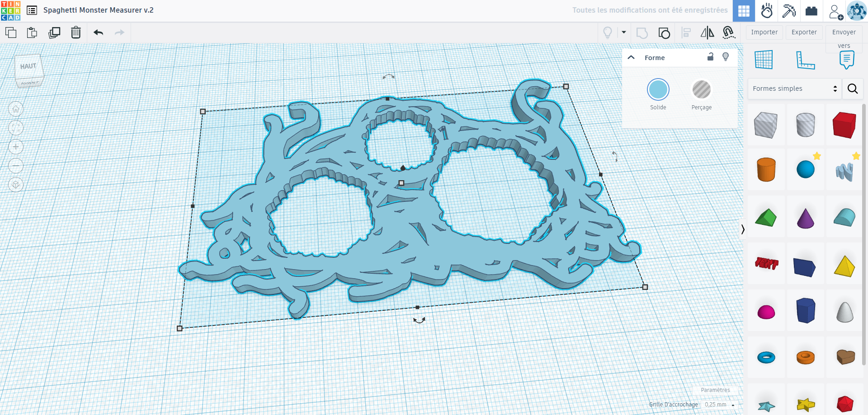The image size is (868, 415).
Task: Click the HAUT view cube
Action: click(29, 67)
